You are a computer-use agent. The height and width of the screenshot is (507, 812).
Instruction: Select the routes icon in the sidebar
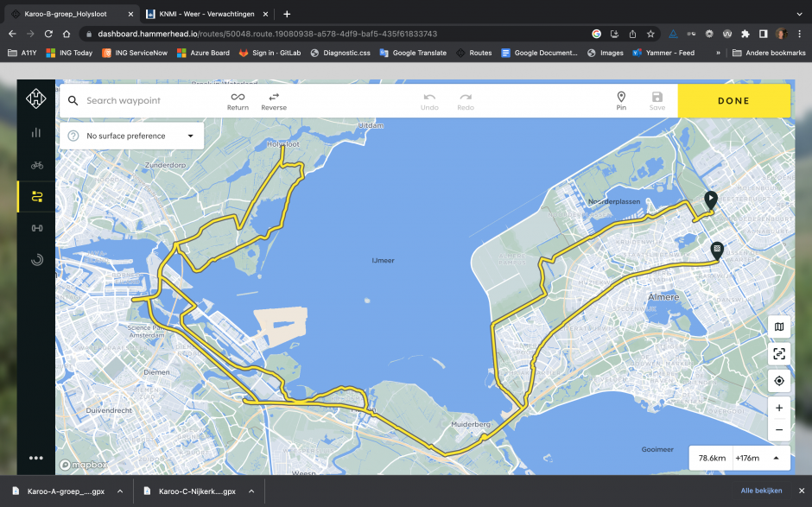click(37, 197)
